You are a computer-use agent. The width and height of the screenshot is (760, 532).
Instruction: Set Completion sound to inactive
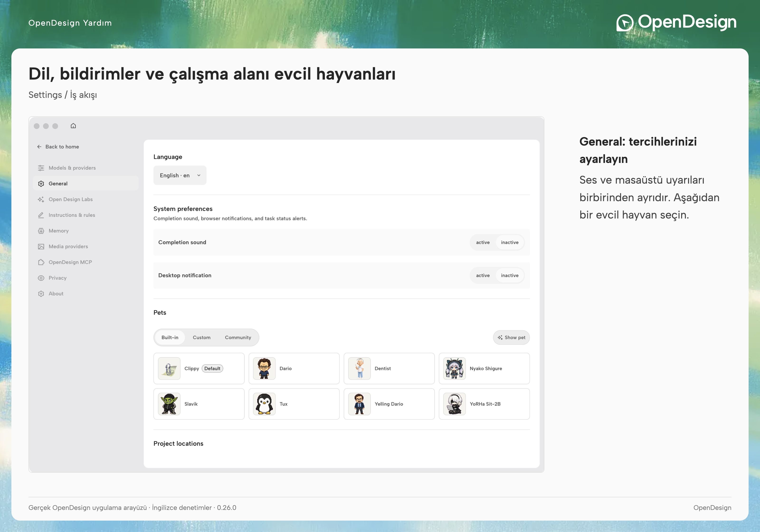pos(509,242)
